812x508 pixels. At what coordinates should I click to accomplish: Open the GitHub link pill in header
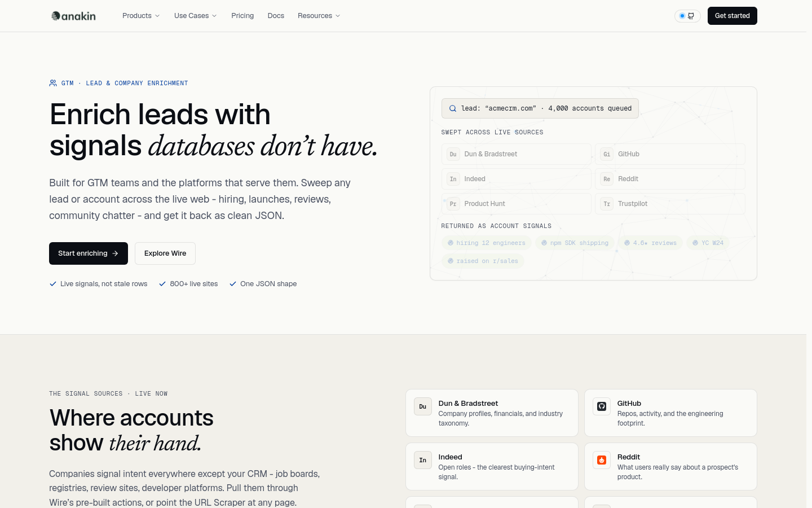coord(687,16)
